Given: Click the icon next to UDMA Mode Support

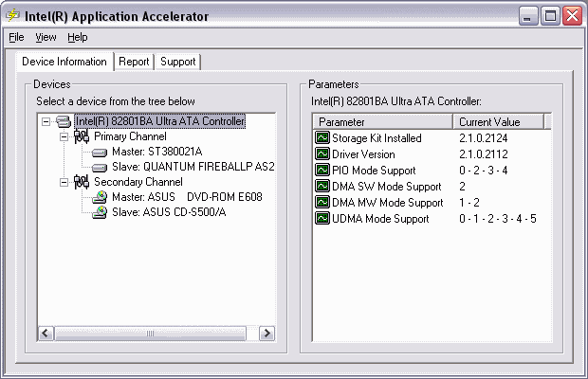Looking at the screenshot, I should [322, 218].
